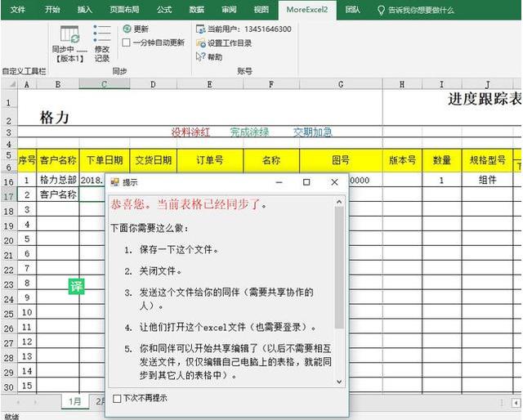The image size is (523, 420).
Task: Click the 图号 header cell
Action: pyautogui.click(x=341, y=160)
